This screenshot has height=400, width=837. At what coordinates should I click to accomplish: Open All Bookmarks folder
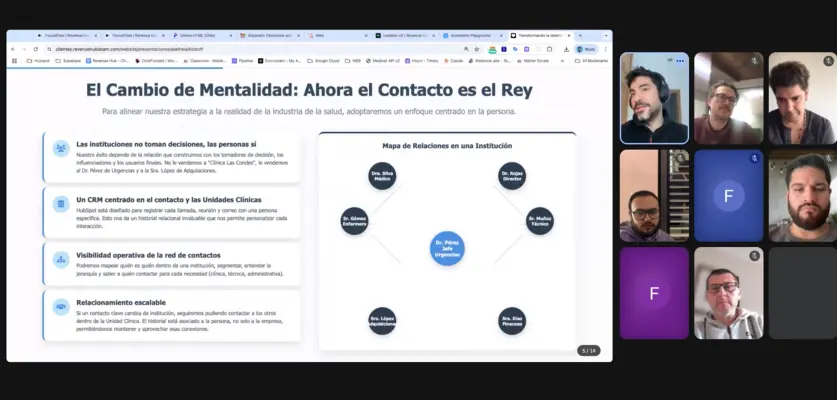pyautogui.click(x=591, y=61)
